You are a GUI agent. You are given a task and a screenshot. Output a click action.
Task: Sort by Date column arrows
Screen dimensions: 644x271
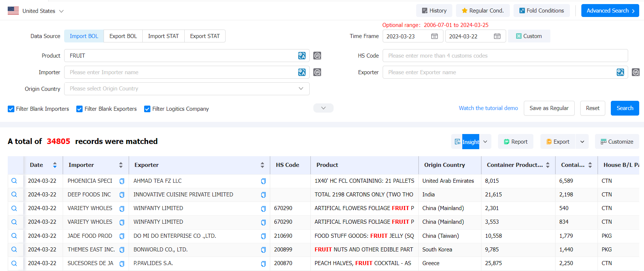[55, 165]
